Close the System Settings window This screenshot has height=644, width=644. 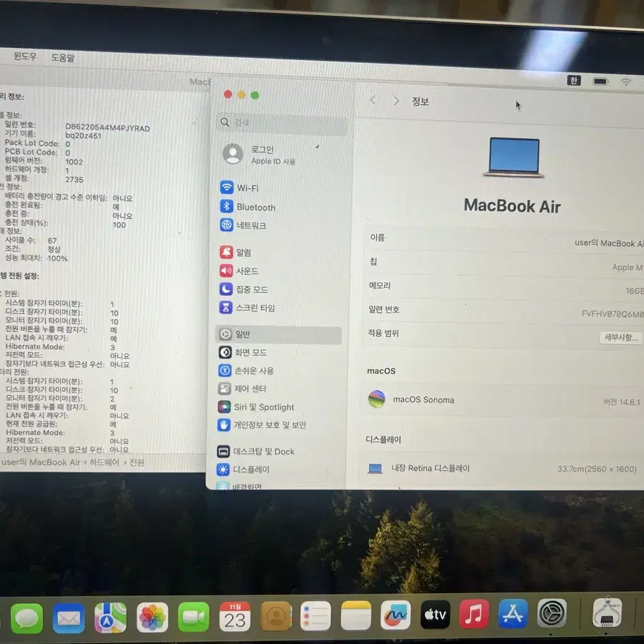tap(228, 94)
